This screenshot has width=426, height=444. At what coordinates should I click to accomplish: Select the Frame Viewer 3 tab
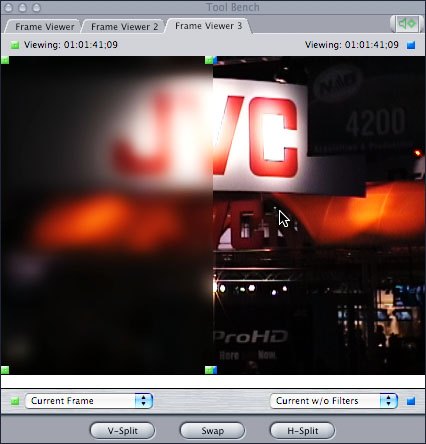point(208,26)
